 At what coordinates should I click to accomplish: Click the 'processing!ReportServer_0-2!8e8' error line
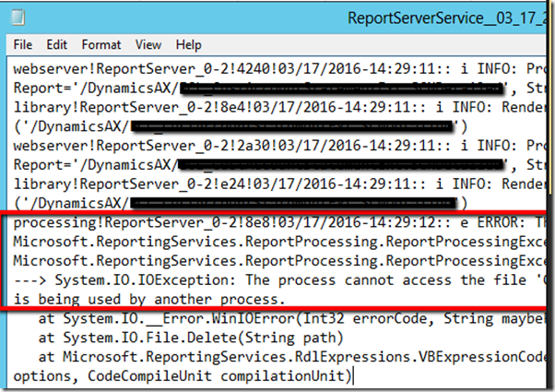[x=279, y=222]
